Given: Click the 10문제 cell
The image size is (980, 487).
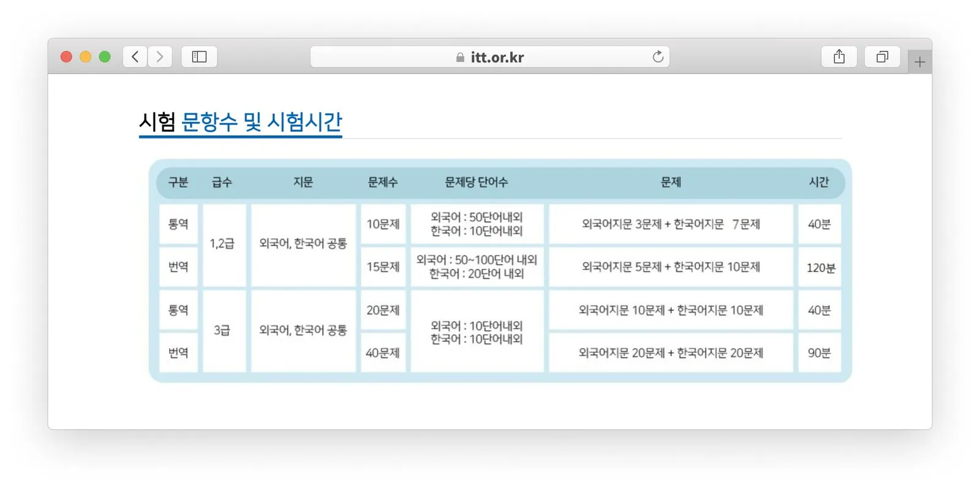Looking at the screenshot, I should click(x=383, y=224).
